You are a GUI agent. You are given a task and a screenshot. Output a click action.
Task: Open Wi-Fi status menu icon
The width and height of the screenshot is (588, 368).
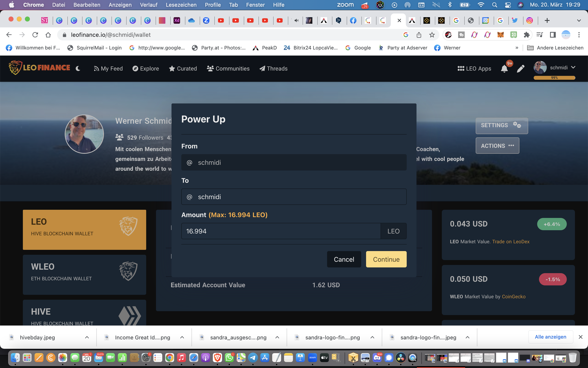(x=481, y=5)
